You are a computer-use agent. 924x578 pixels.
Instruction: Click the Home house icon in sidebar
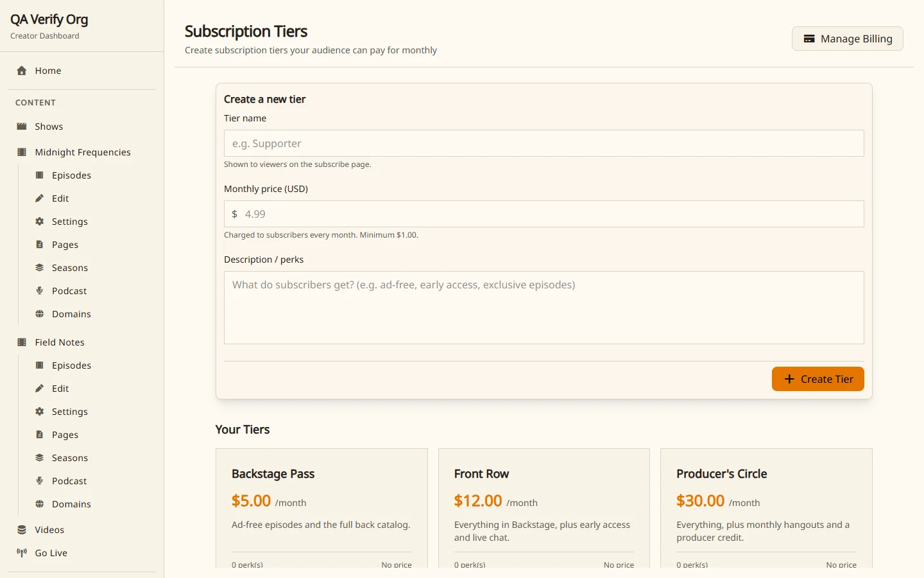coord(22,71)
